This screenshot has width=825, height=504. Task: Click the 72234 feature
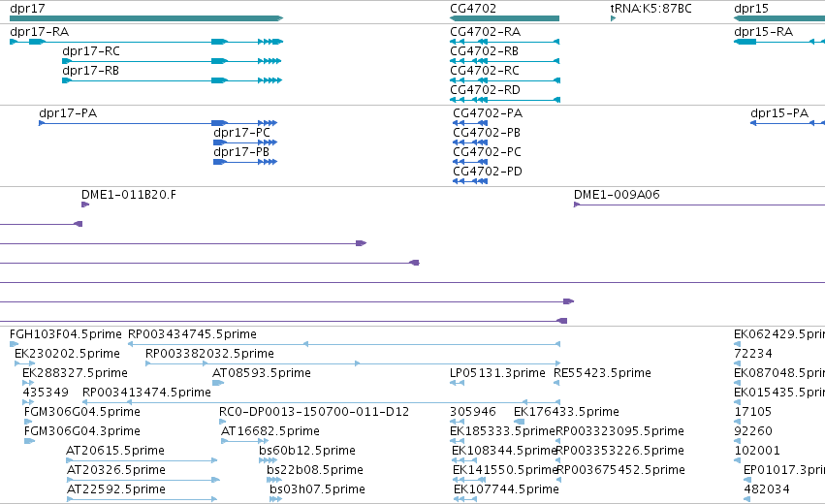[737, 363]
